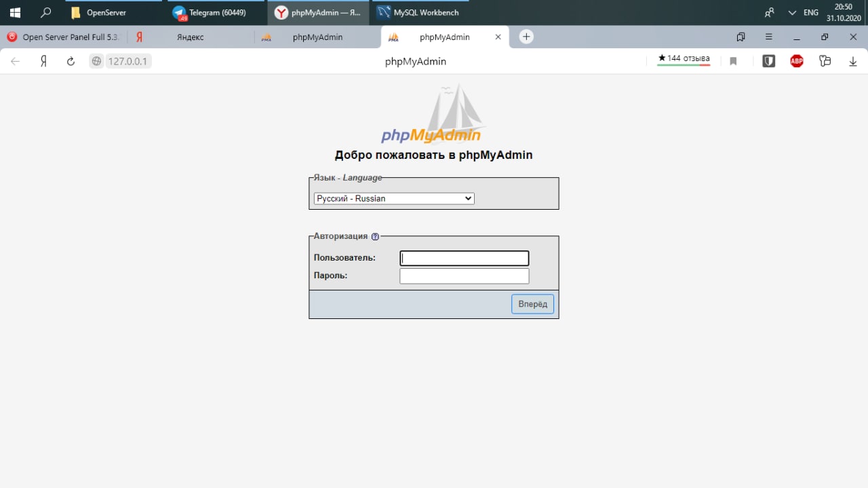Open a new browser tab
Viewport: 868px width, 488px height.
tap(526, 37)
